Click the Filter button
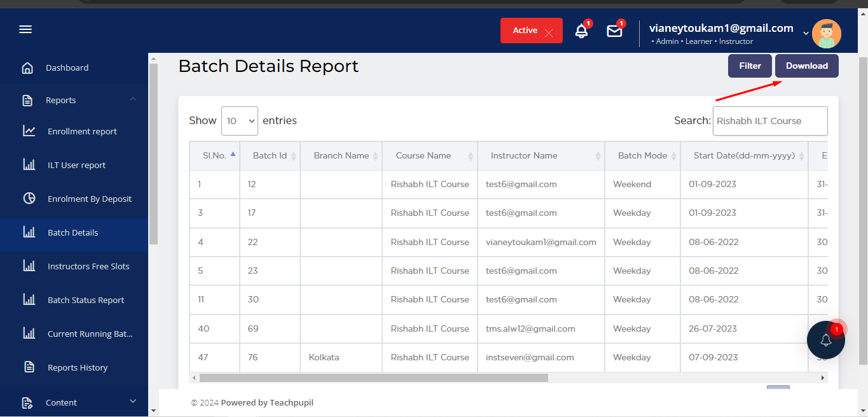 (x=750, y=66)
